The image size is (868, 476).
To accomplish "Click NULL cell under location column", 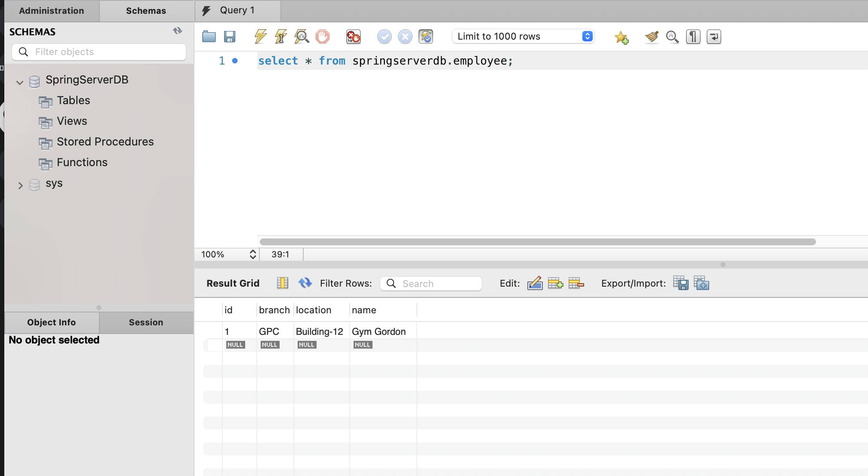I will 307,345.
